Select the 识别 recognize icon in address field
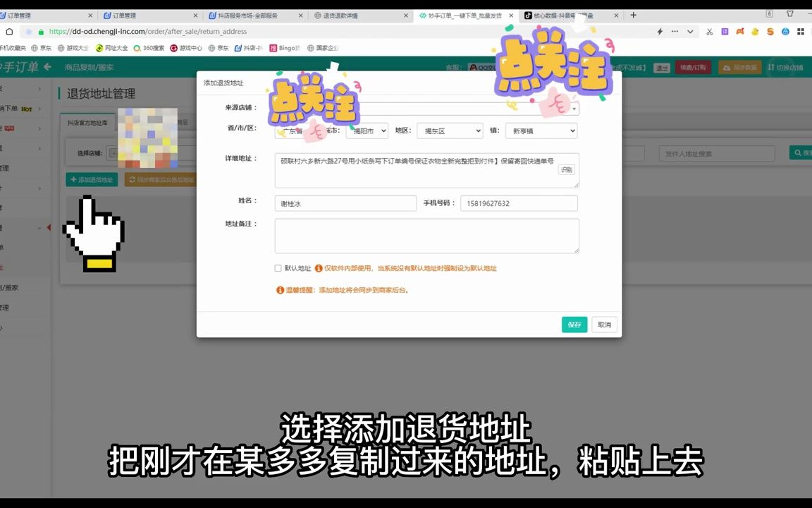 point(566,169)
